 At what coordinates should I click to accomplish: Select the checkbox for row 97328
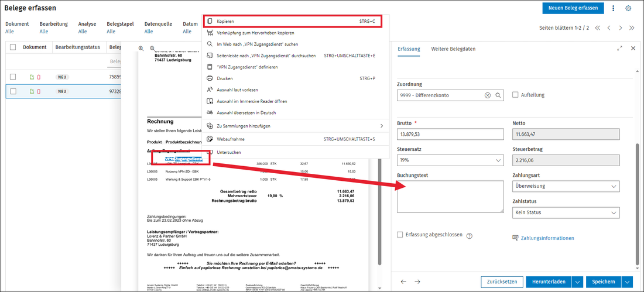pos(13,91)
